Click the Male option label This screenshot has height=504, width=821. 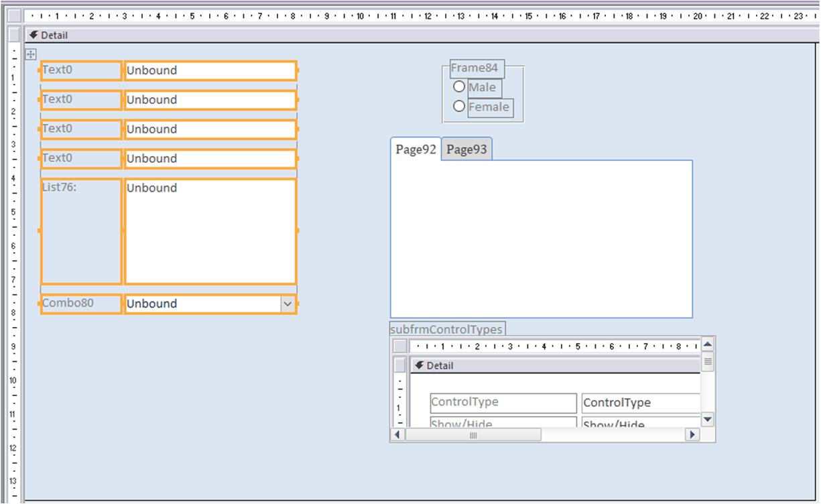tap(485, 88)
